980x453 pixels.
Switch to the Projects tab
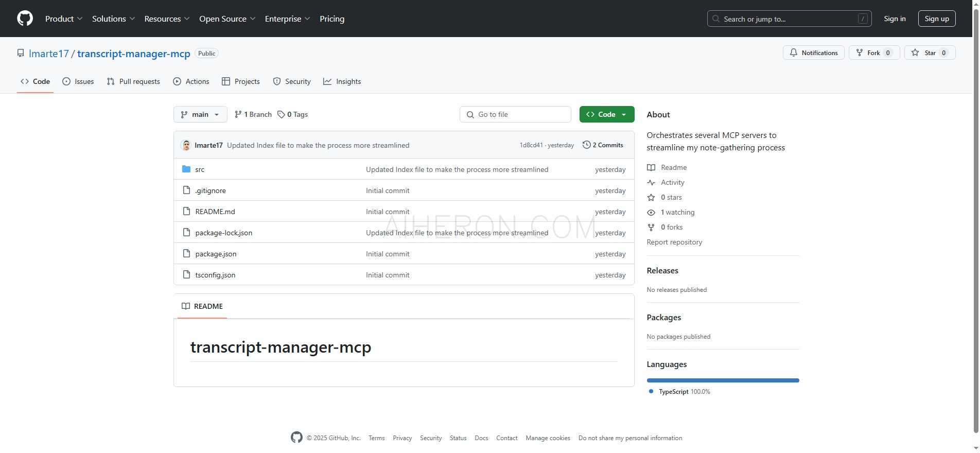click(x=241, y=81)
